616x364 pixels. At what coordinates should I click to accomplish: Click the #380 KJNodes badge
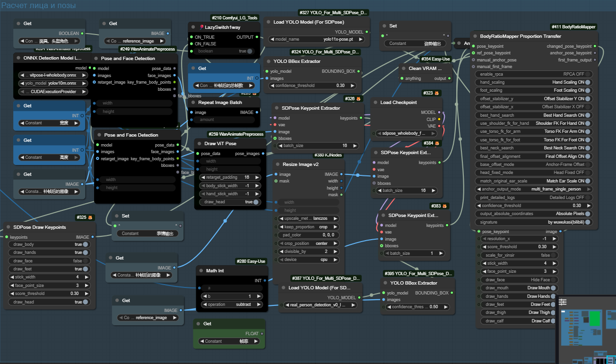point(328,155)
